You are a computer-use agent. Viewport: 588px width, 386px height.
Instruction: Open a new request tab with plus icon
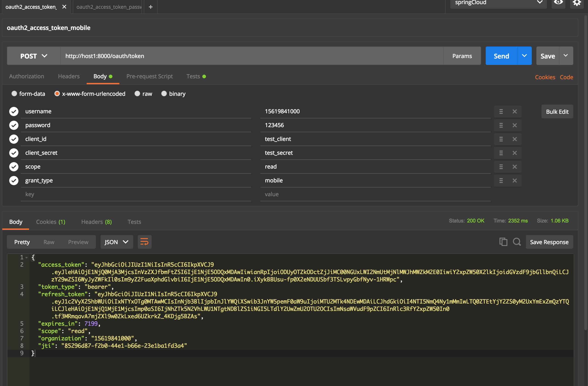click(150, 7)
